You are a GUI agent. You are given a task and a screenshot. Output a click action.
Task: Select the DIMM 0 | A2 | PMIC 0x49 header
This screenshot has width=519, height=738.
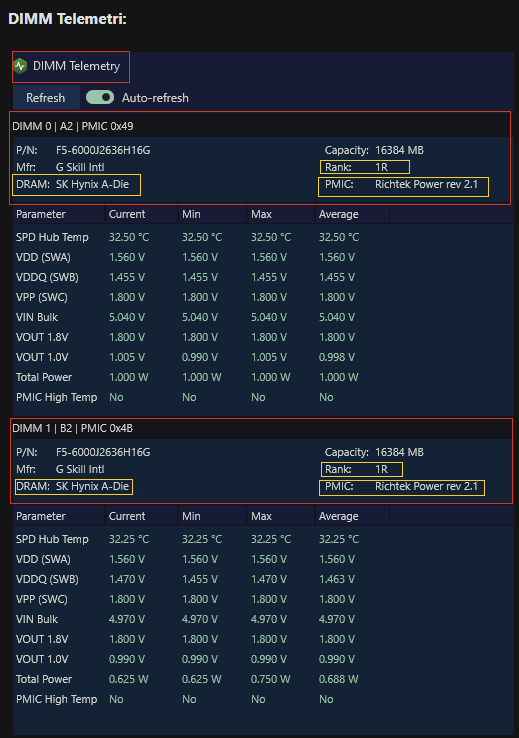260,126
